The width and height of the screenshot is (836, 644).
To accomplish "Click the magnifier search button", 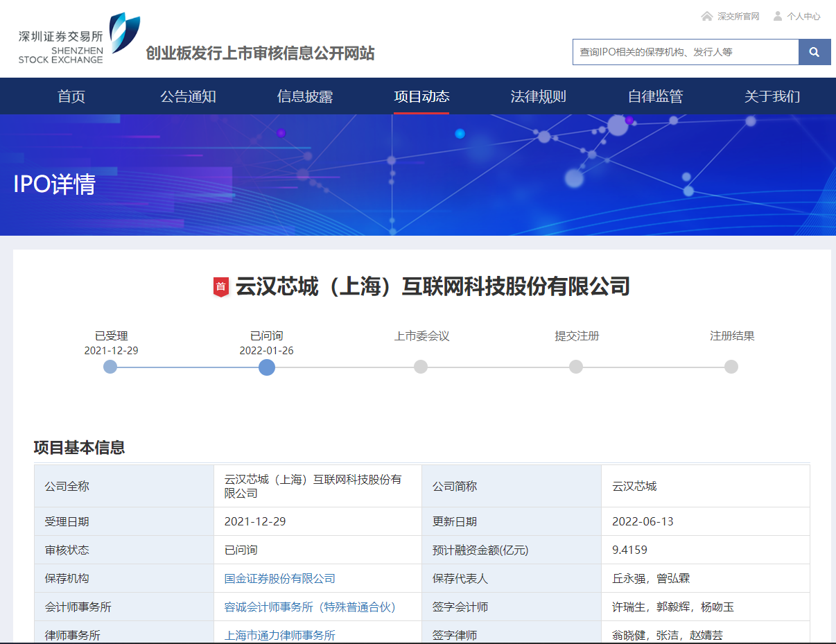I will [815, 52].
